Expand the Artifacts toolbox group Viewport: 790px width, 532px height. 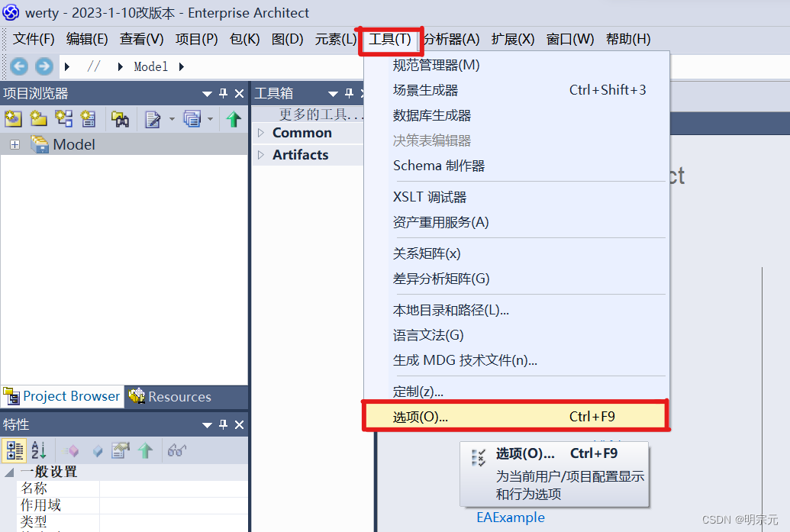coord(260,155)
